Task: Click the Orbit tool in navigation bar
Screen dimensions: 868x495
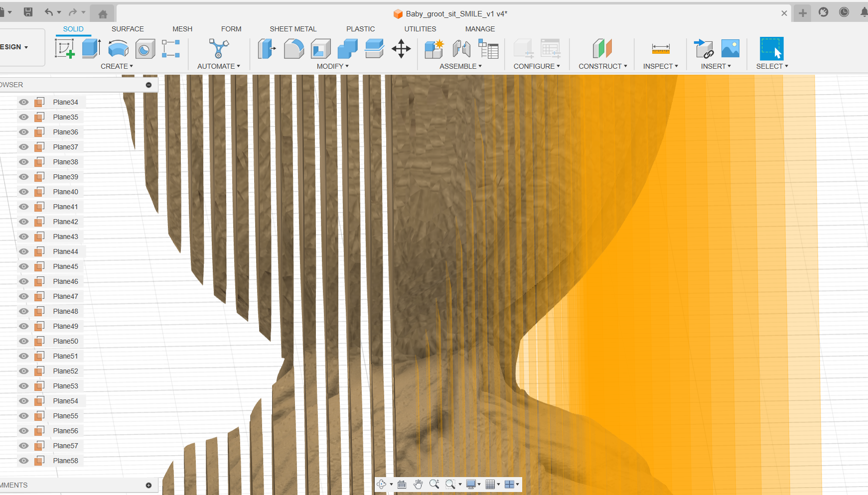Action: [382, 484]
